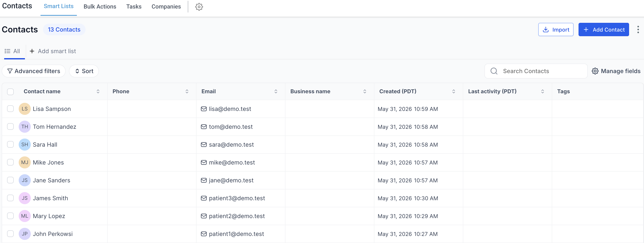Sort by the Email column arrows
Screen dimensions: 644x243
pos(276,92)
